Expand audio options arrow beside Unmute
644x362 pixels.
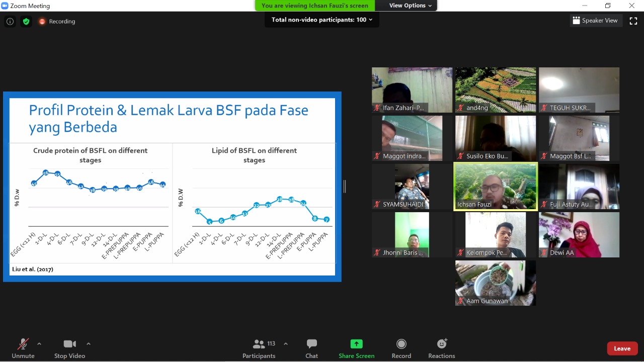39,344
